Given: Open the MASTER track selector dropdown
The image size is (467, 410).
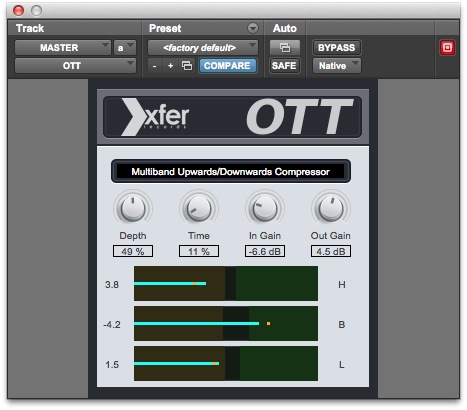Looking at the screenshot, I should pyautogui.click(x=63, y=48).
